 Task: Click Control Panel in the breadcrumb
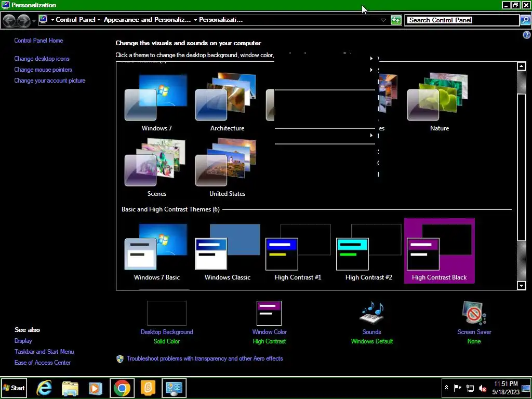76,20
